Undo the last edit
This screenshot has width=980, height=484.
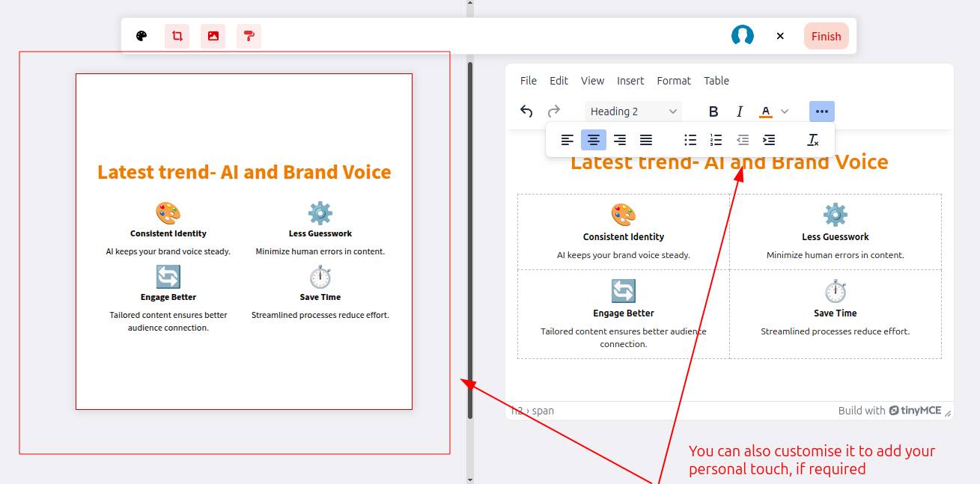pos(526,111)
